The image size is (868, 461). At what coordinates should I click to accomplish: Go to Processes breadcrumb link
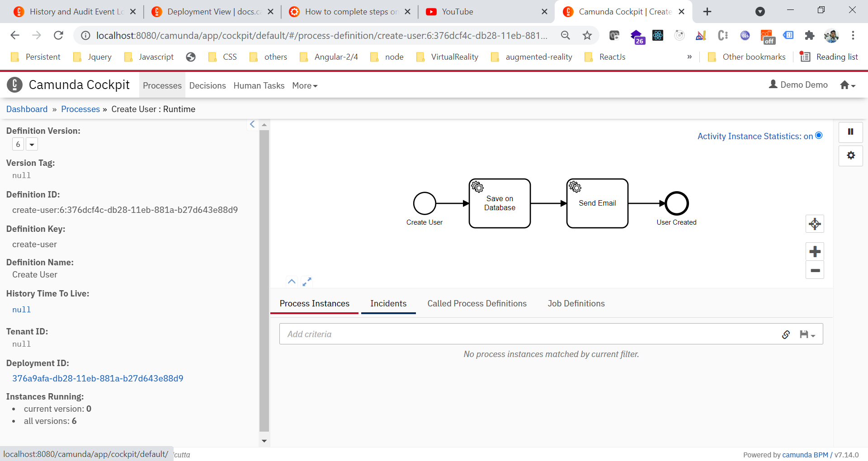(80, 109)
